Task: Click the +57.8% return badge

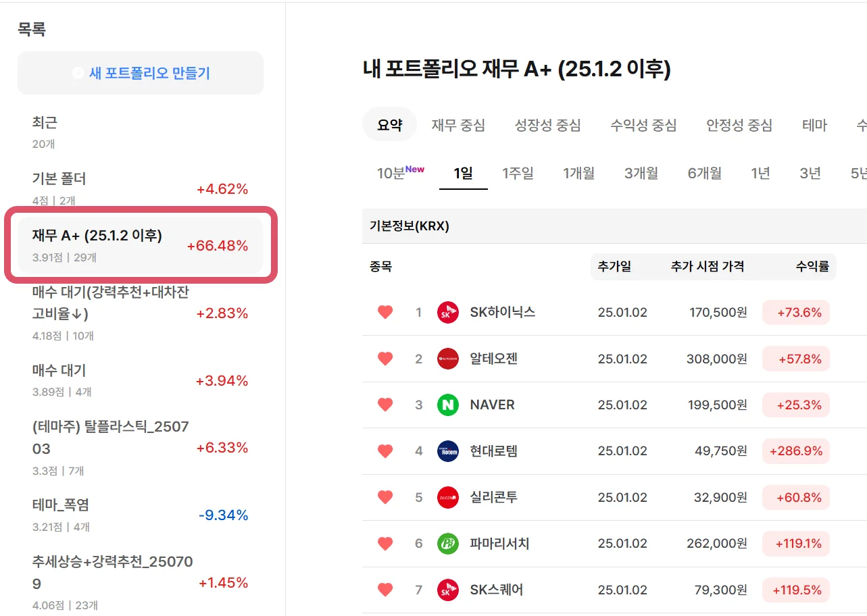Action: click(796, 359)
